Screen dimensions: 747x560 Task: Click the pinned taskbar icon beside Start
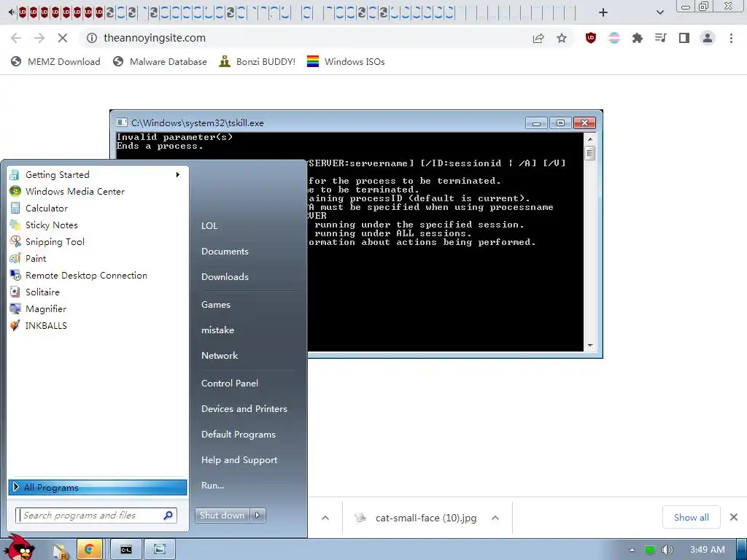click(x=61, y=551)
